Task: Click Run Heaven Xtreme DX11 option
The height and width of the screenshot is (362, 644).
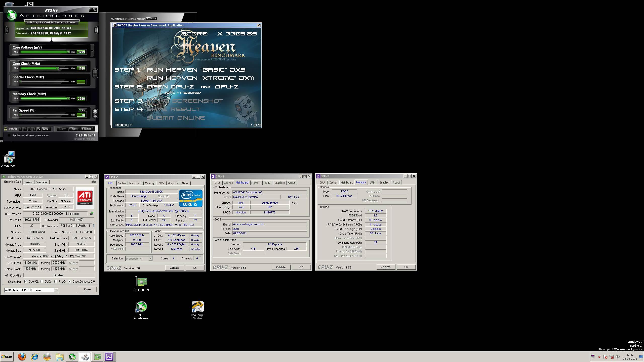Action: pos(200,78)
